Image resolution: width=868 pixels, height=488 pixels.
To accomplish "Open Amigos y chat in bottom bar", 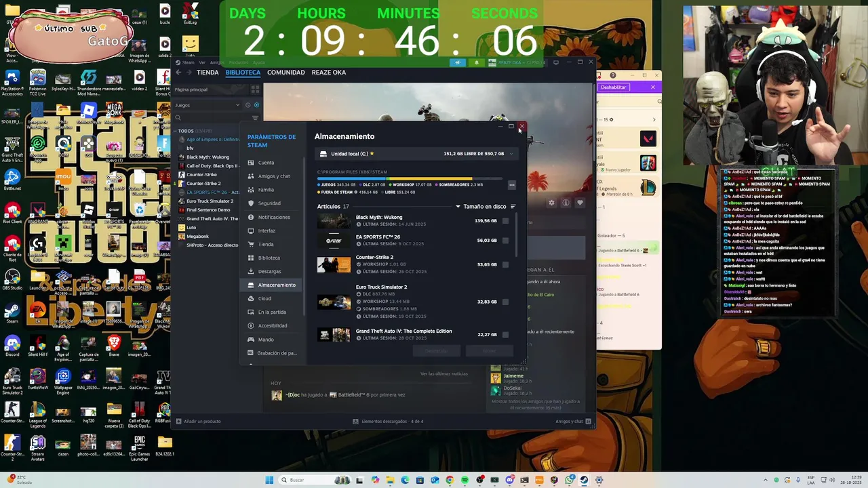I will 573,422.
